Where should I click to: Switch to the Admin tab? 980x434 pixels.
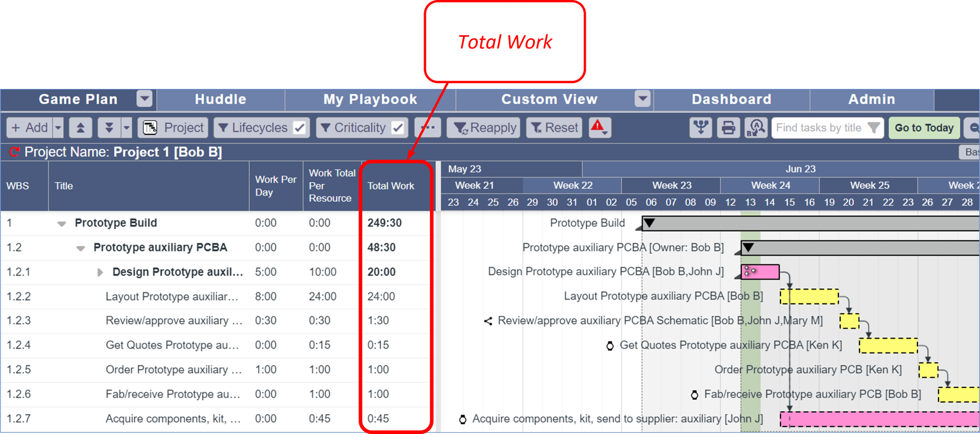(x=872, y=99)
